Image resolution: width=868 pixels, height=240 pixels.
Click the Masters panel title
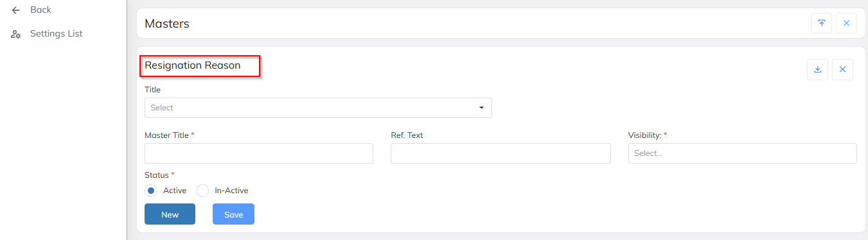[x=167, y=24]
